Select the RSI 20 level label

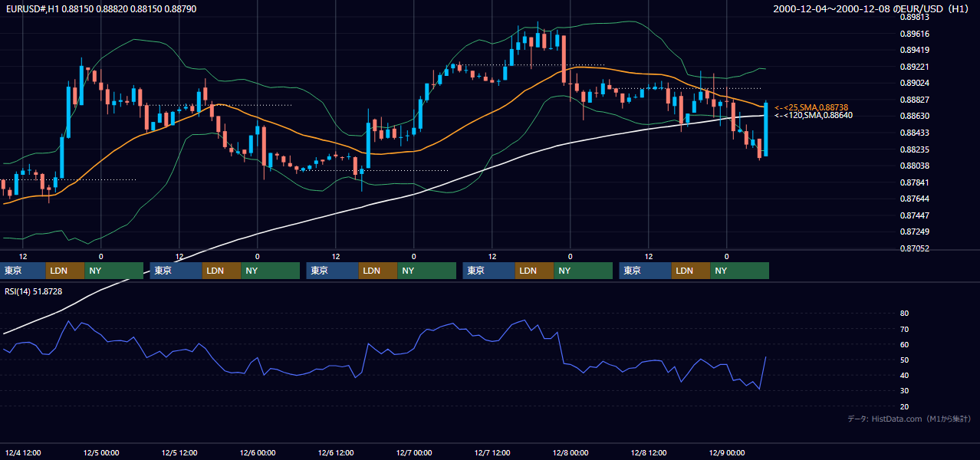[904, 406]
